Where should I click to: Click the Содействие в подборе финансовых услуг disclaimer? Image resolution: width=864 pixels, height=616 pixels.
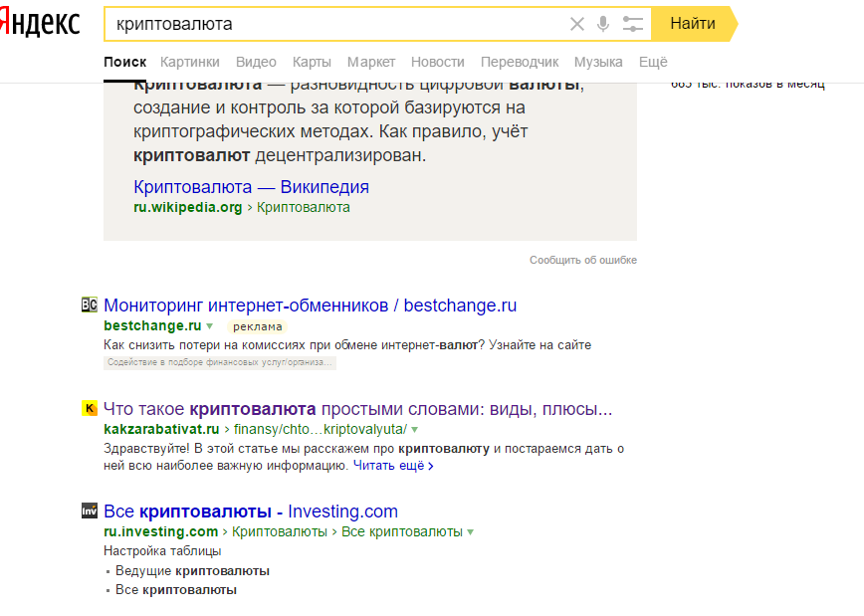pyautogui.click(x=220, y=362)
